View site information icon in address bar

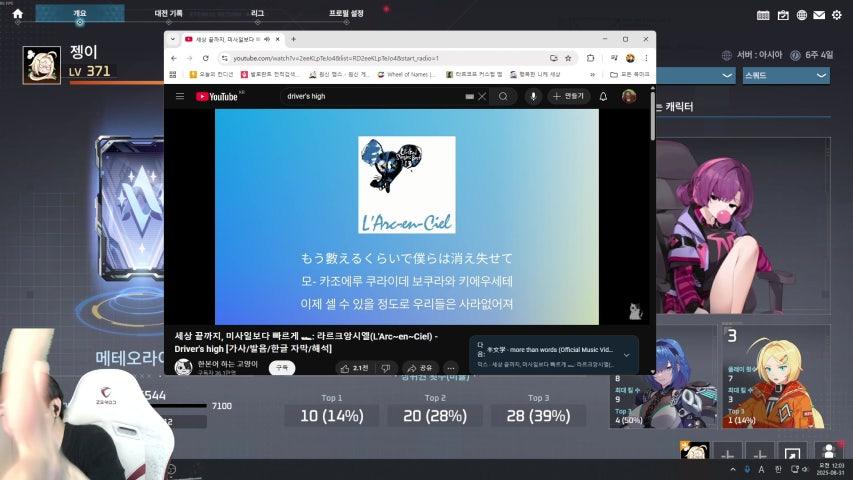224,58
